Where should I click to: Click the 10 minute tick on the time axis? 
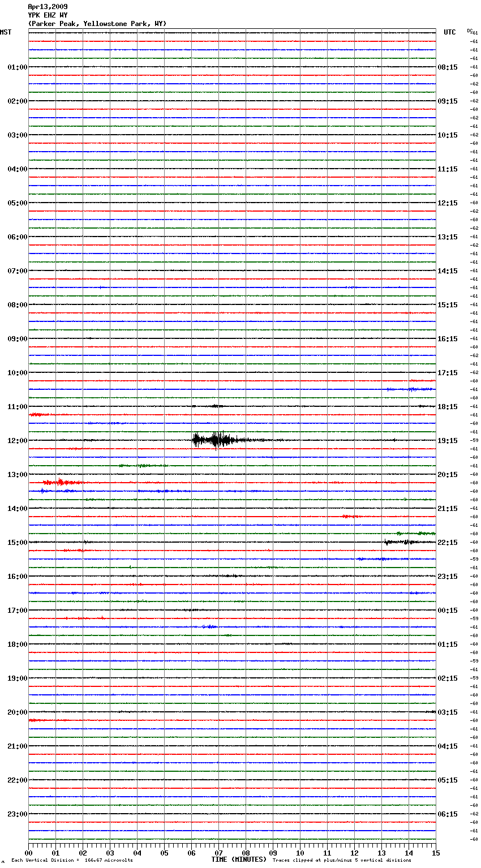coord(300,853)
